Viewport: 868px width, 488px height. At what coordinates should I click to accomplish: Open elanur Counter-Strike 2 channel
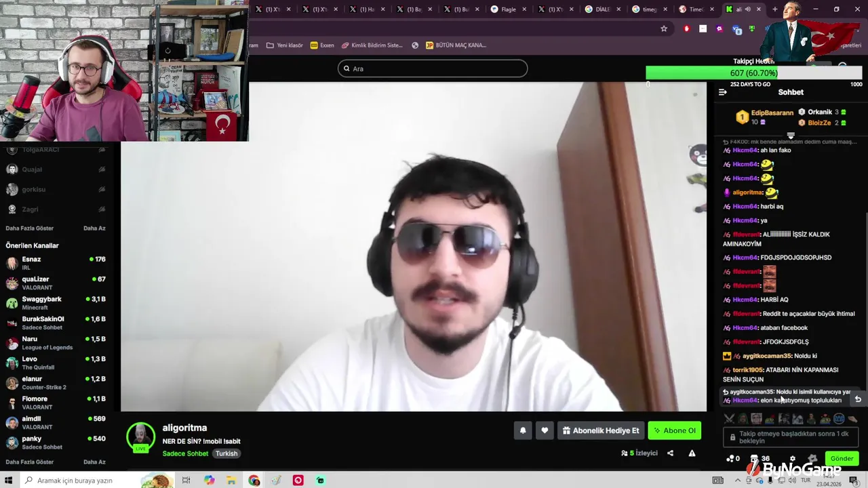point(56,383)
